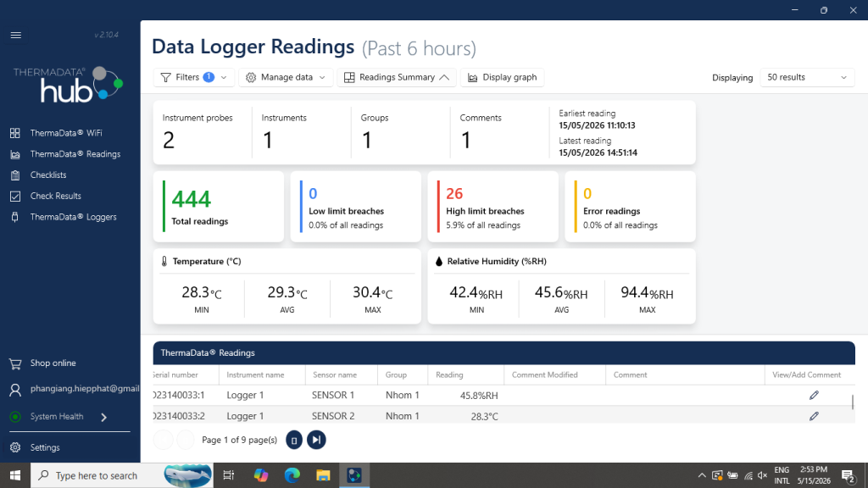The image size is (868, 488).
Task: Open the Settings page
Action: pyautogui.click(x=45, y=447)
